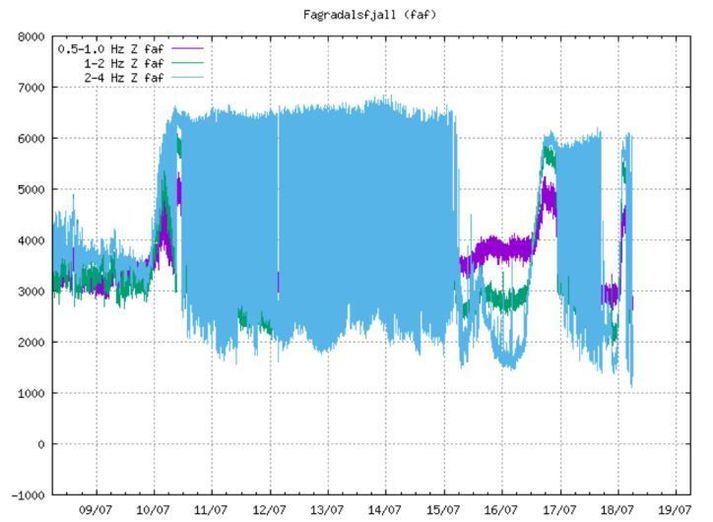713x522 pixels.
Task: Click the purple tremor band near 16/07
Action: pyautogui.click(x=498, y=249)
